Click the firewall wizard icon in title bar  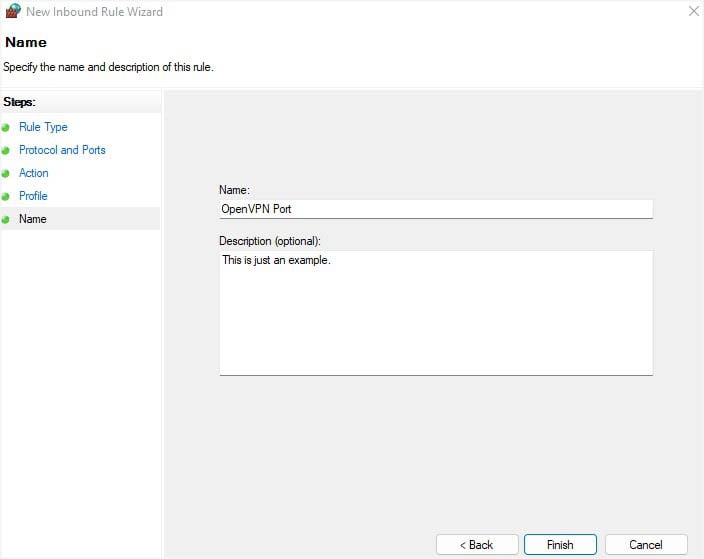(x=13, y=12)
